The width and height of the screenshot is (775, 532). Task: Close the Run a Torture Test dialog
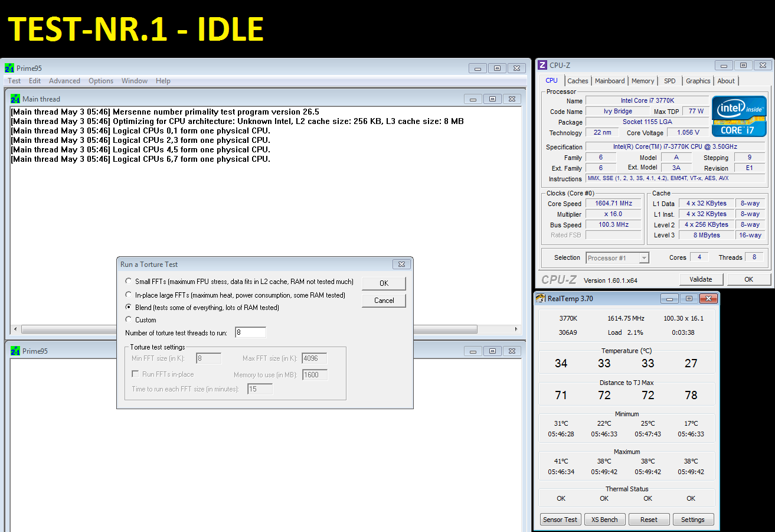click(401, 265)
